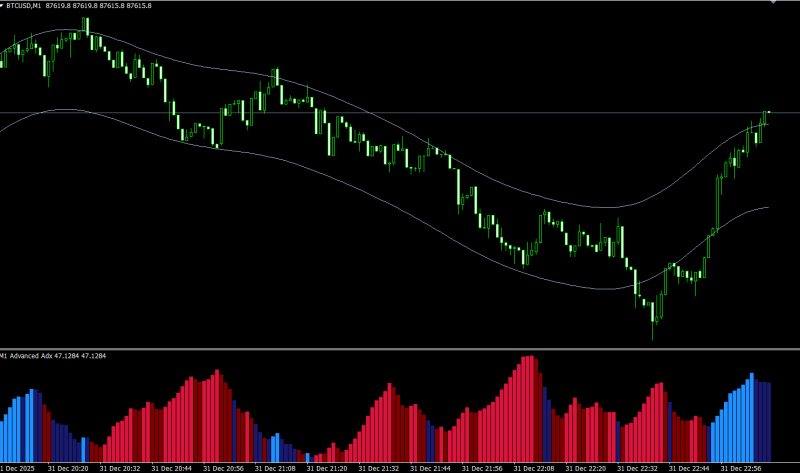Click the 31 Dec 22:08 time label

(534, 468)
